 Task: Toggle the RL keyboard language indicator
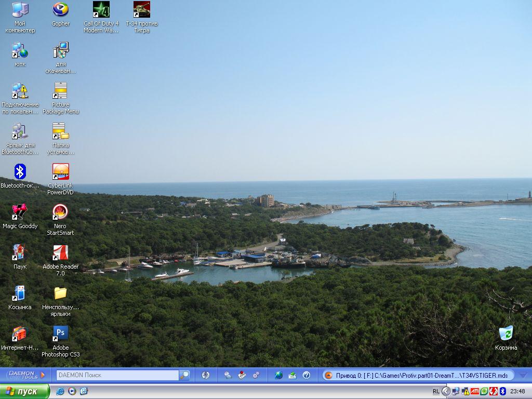tap(436, 391)
